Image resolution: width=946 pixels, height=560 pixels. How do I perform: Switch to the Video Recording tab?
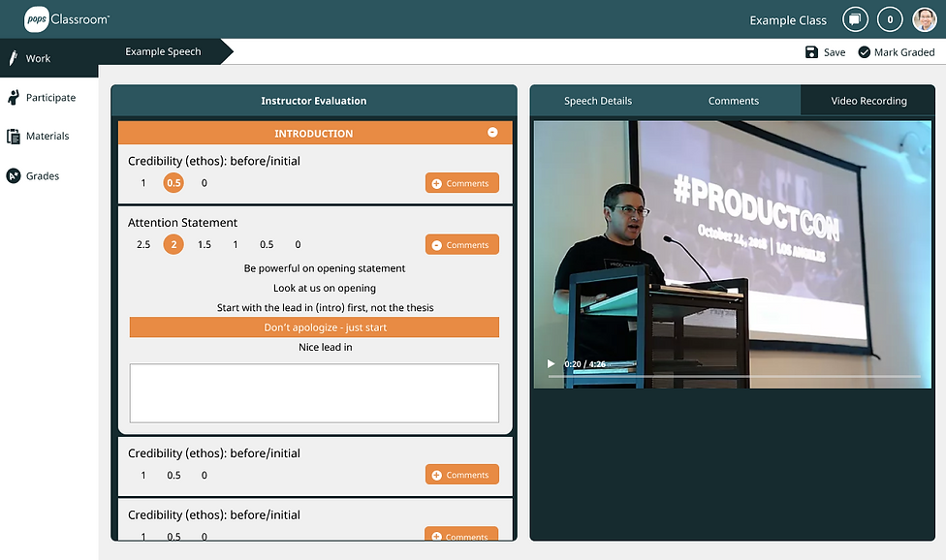[x=868, y=101]
